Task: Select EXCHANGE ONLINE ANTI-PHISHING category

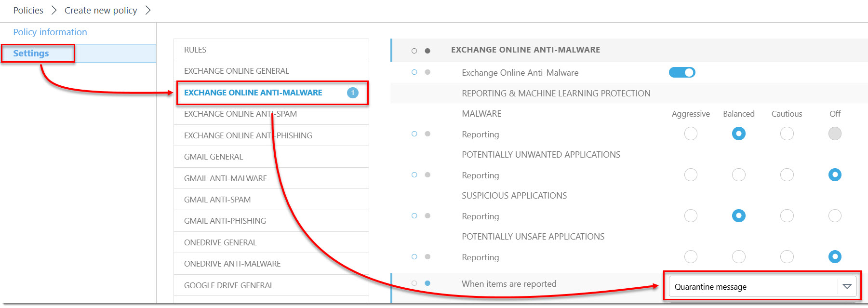Action: (271, 135)
